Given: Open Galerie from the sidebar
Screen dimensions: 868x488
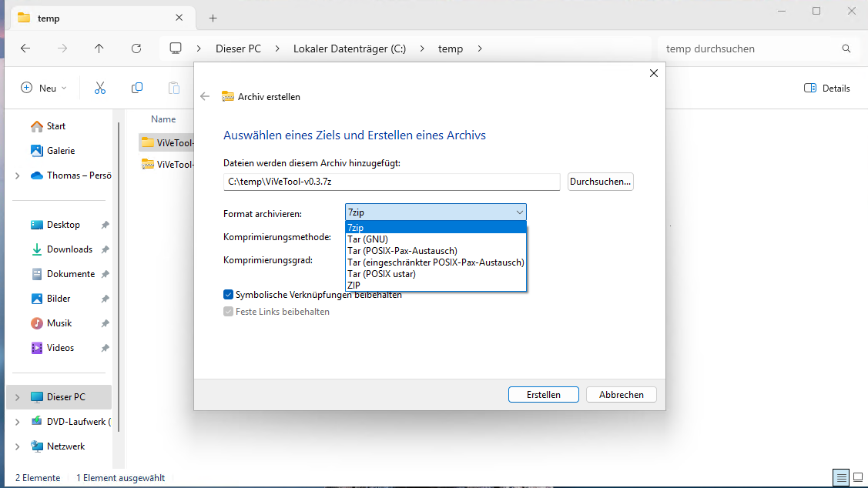Looking at the screenshot, I should (x=54, y=150).
